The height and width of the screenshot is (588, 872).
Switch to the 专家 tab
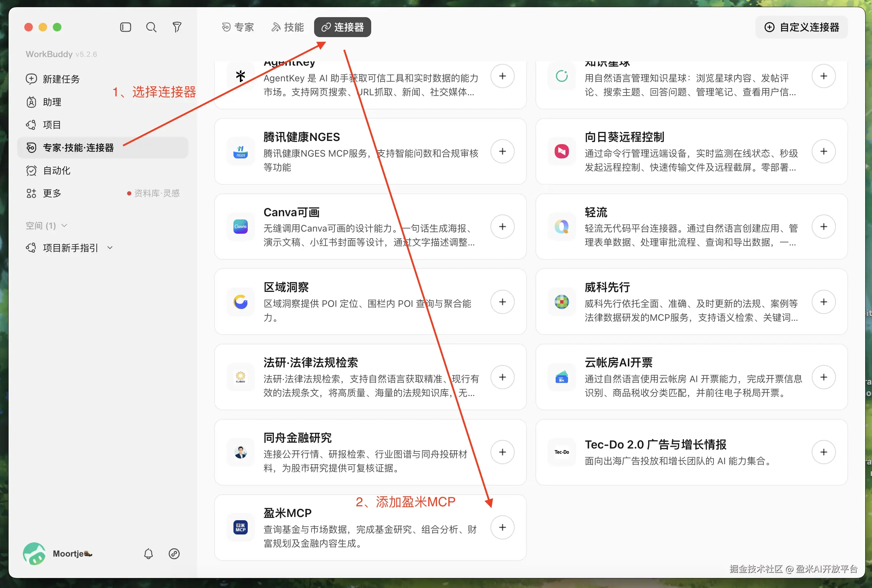click(238, 27)
